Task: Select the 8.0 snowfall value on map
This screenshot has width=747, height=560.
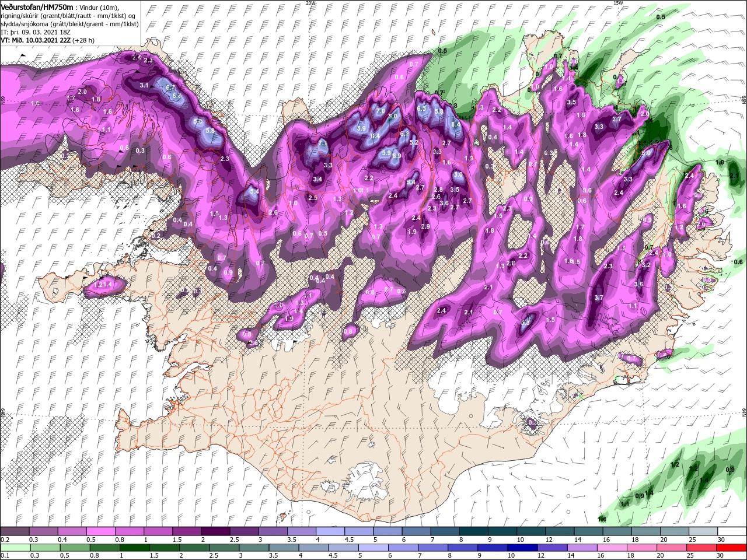Action: click(393, 116)
